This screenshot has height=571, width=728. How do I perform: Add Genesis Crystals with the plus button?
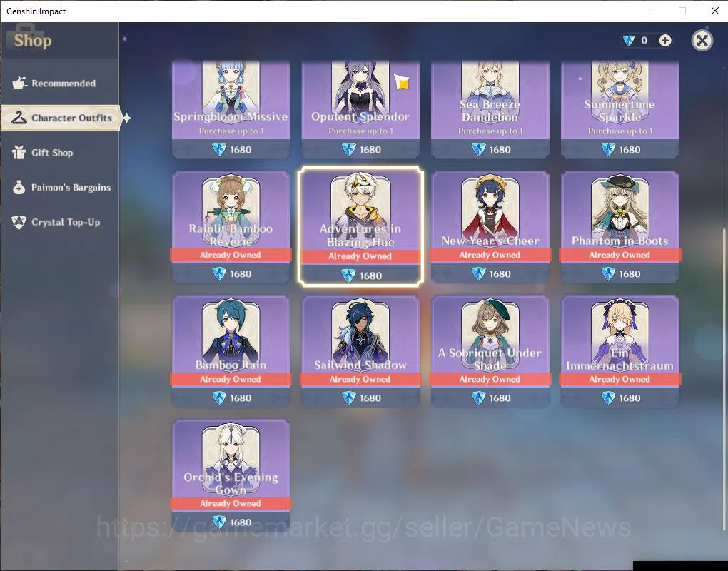[665, 41]
